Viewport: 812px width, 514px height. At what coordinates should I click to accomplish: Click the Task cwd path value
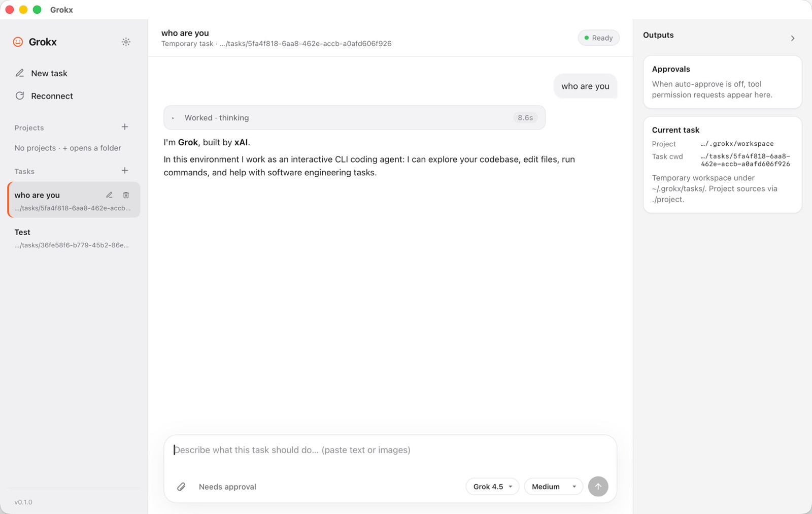pos(746,160)
